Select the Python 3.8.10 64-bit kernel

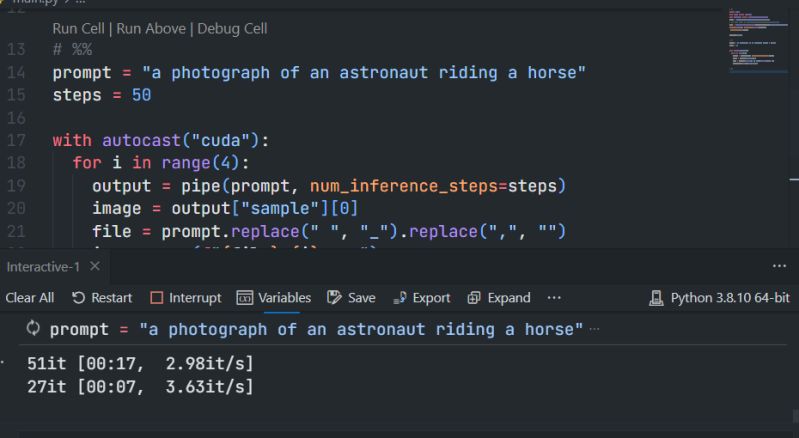[x=730, y=298]
